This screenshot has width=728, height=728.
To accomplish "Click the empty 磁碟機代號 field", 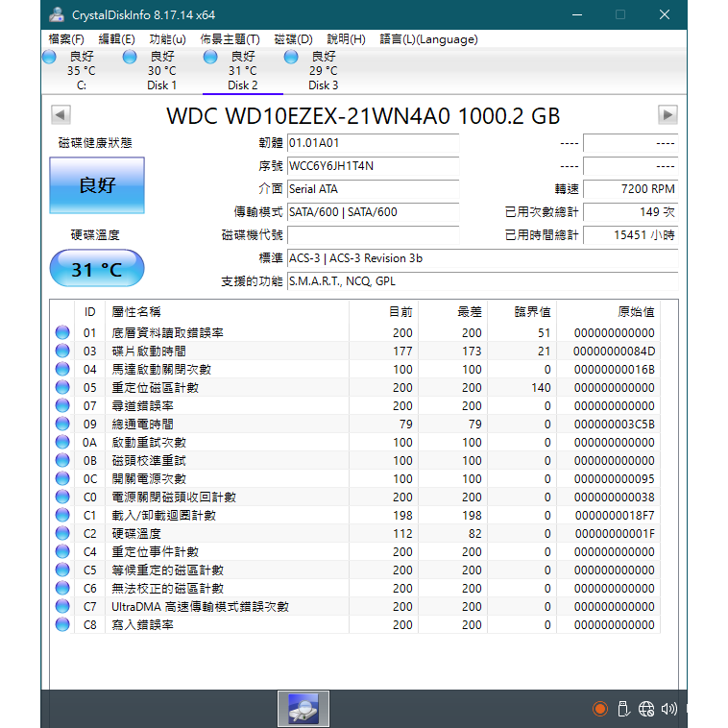I will tap(374, 235).
